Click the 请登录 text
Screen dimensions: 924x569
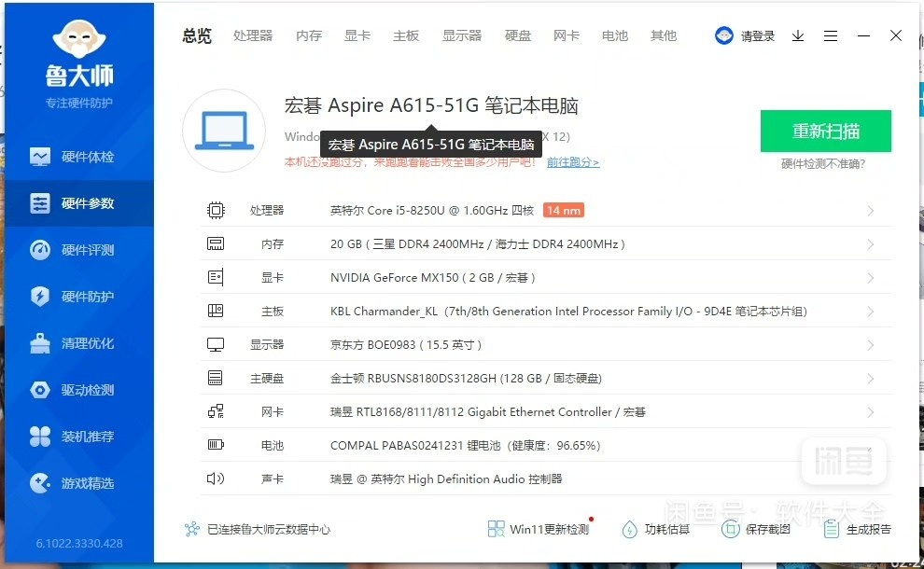click(758, 36)
